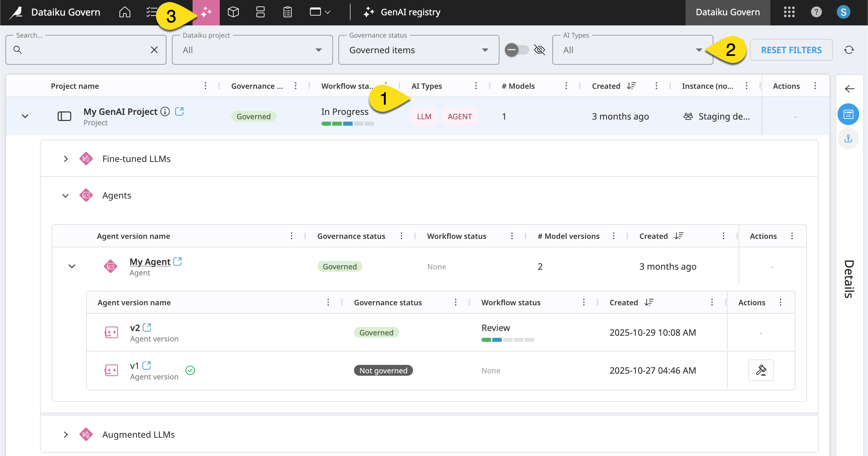Image resolution: width=868 pixels, height=456 pixels.
Task: Open the apps grid icon top right
Action: coord(790,12)
